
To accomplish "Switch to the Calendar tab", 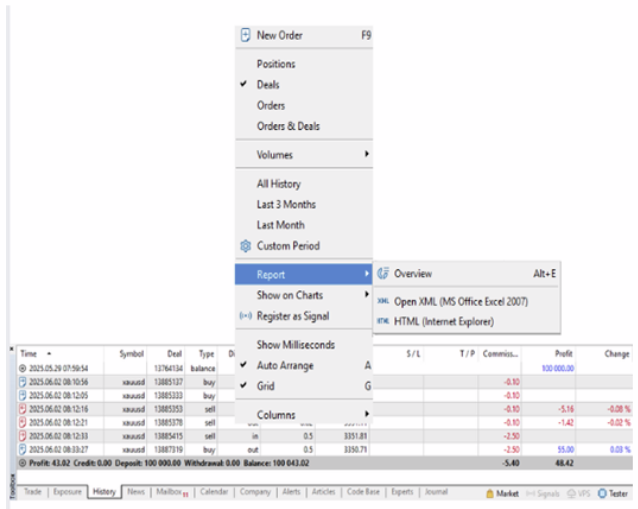I will (214, 492).
